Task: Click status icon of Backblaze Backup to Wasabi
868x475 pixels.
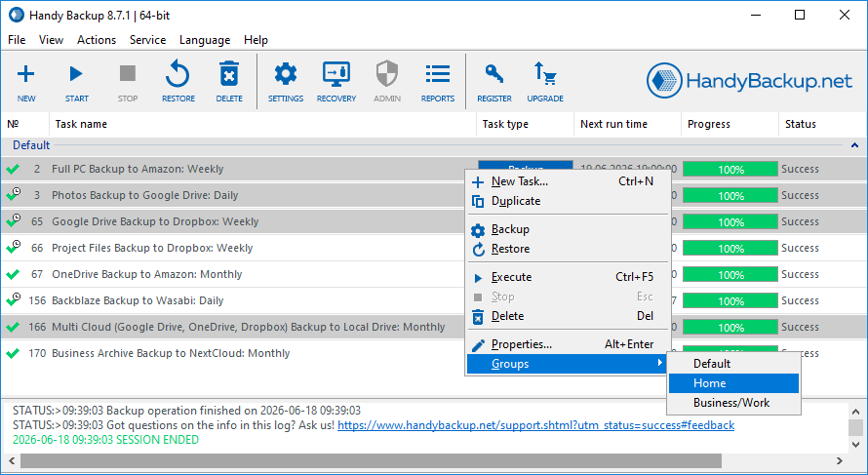Action: 14,299
